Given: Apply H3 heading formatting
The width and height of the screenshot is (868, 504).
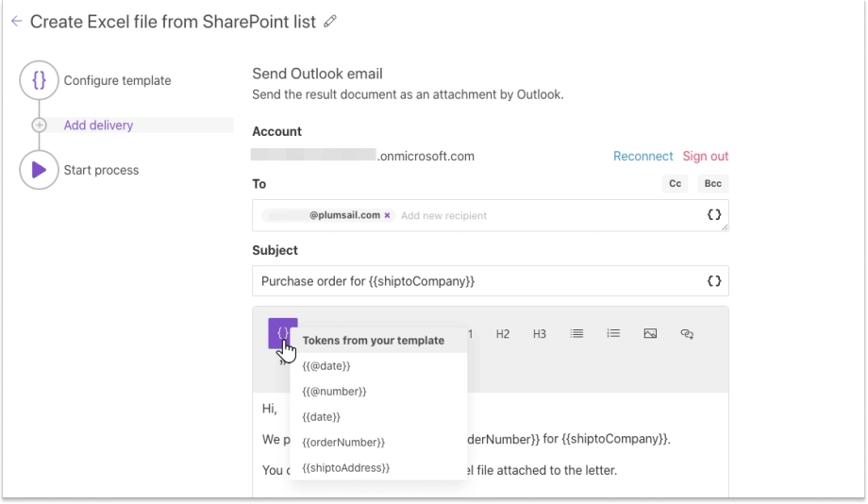Looking at the screenshot, I should click(539, 334).
